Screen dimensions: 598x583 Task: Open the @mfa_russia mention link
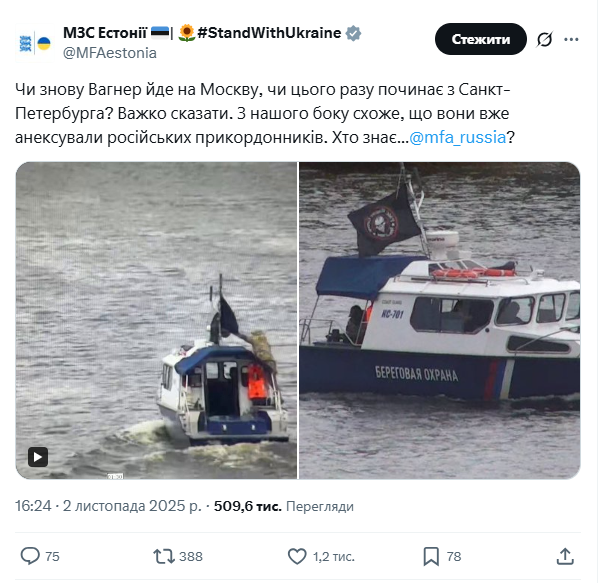click(457, 137)
